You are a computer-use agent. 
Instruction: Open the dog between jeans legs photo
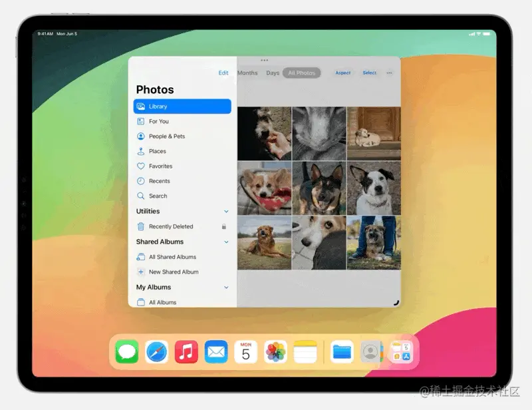click(x=374, y=243)
